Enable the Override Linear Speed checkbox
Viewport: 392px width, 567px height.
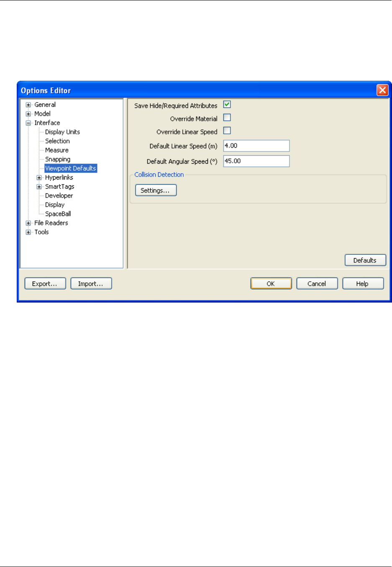pos(227,131)
